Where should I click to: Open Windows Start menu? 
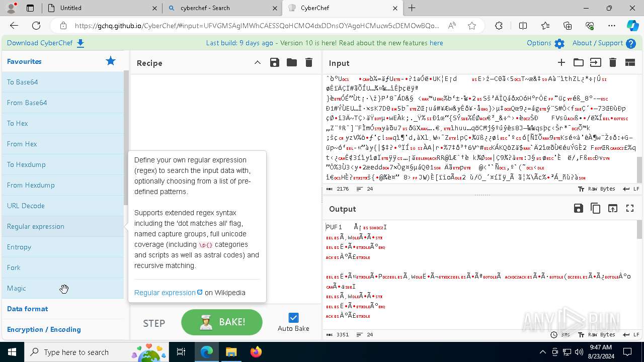tap(12, 352)
